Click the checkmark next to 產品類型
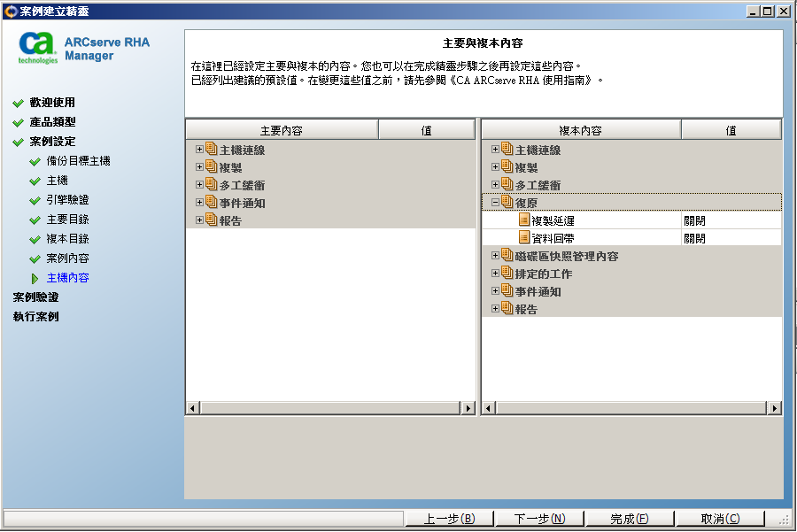Image resolution: width=797 pixels, height=532 pixels. [x=19, y=122]
